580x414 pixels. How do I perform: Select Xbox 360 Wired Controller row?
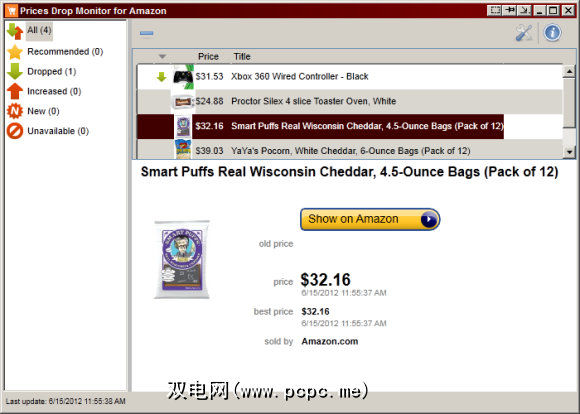[350, 77]
